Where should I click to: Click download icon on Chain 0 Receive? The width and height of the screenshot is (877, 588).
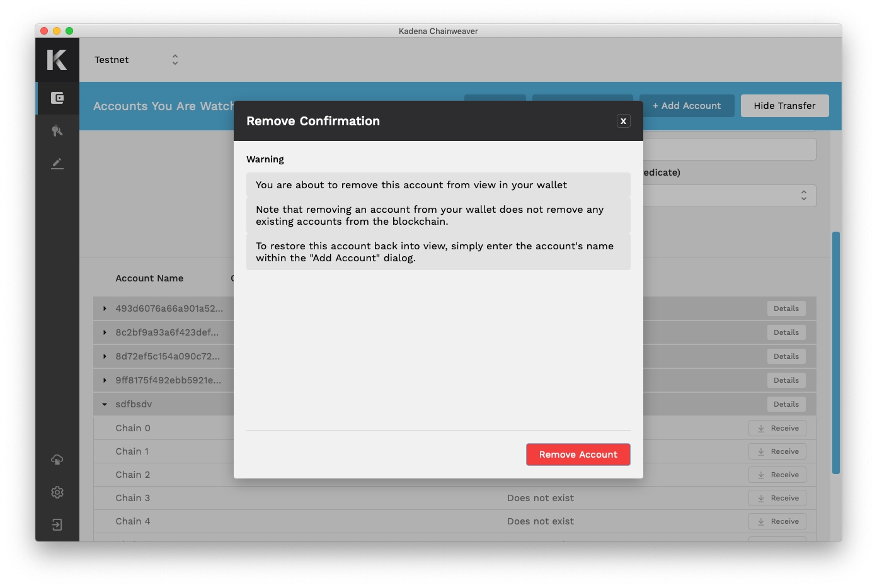[x=761, y=428]
